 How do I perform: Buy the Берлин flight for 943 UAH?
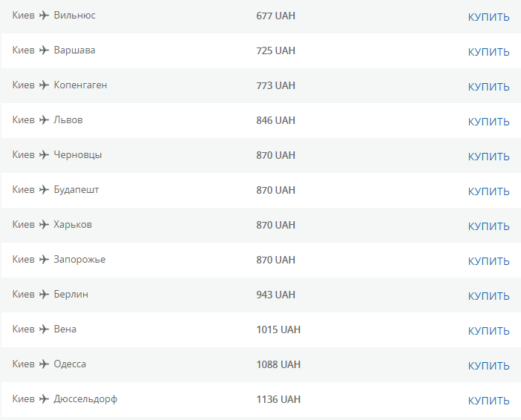[488, 296]
